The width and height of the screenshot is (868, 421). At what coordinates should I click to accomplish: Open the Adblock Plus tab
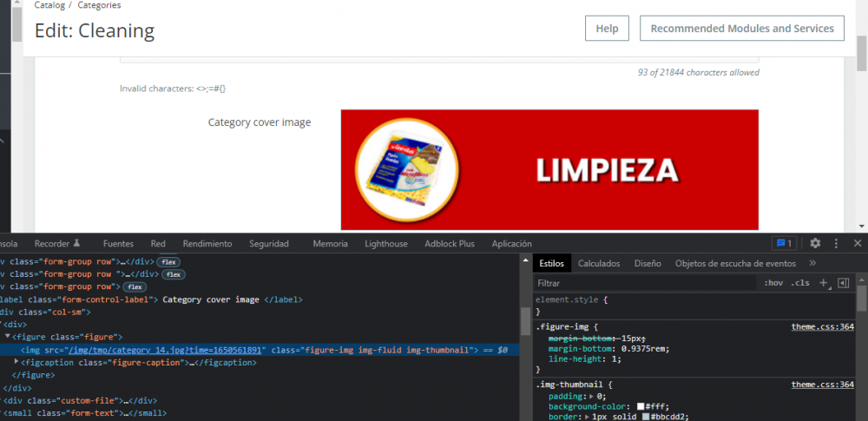tap(450, 244)
